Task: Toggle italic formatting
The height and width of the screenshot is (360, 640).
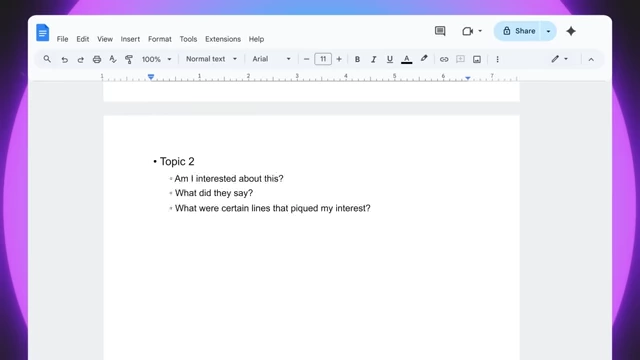Action: point(373,60)
